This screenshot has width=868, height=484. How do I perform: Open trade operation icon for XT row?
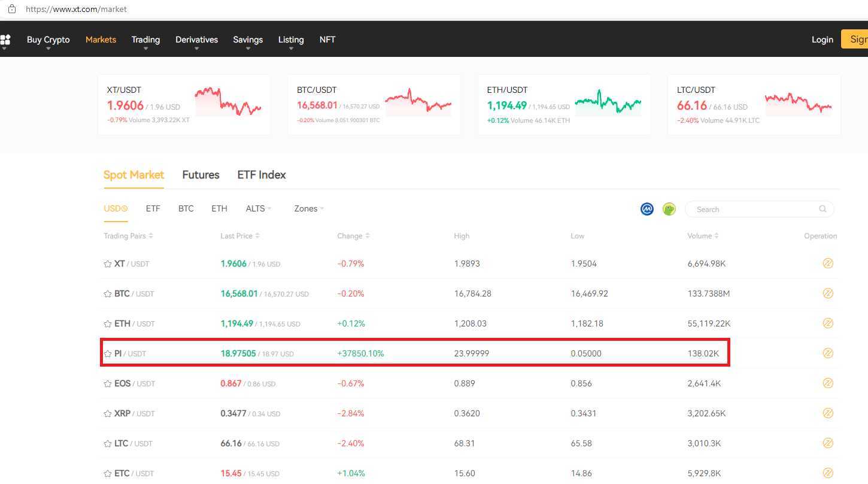pos(828,263)
